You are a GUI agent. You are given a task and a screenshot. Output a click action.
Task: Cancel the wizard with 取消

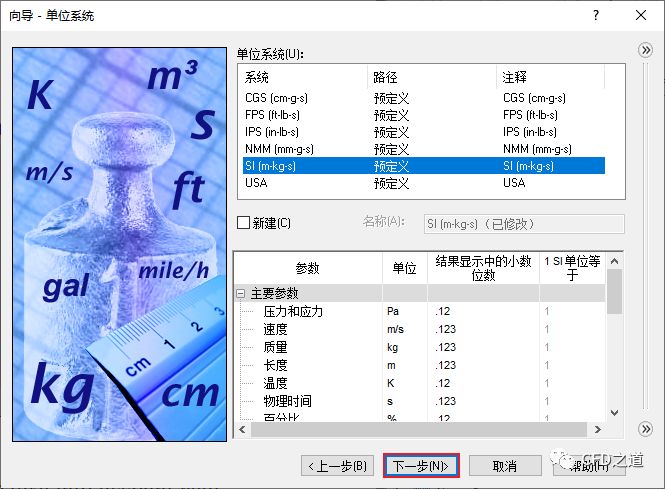[x=505, y=466]
